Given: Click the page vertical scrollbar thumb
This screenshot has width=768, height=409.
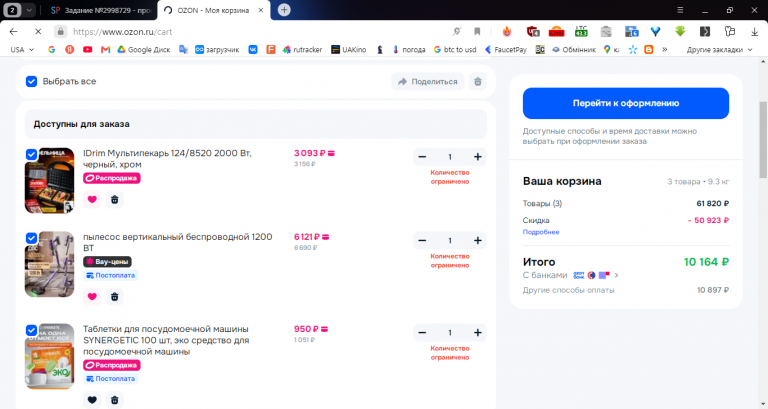Looking at the screenshot, I should click(763, 140).
